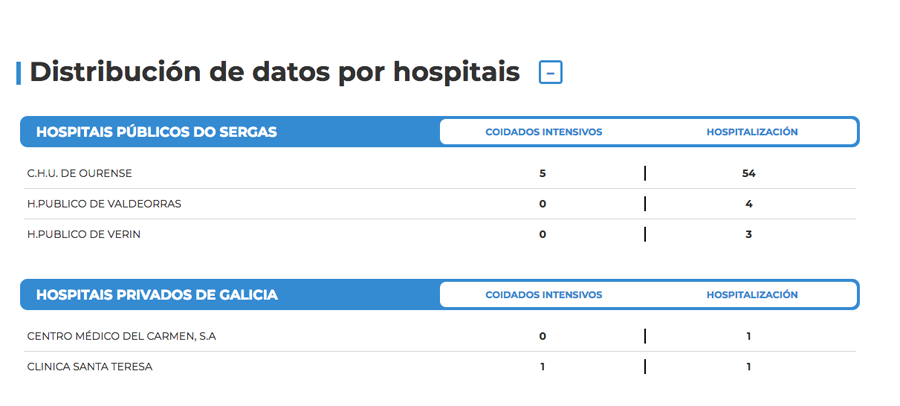The height and width of the screenshot is (406, 900).
Task: Click intensive care value 0 for Valdeorras
Action: 542,204
